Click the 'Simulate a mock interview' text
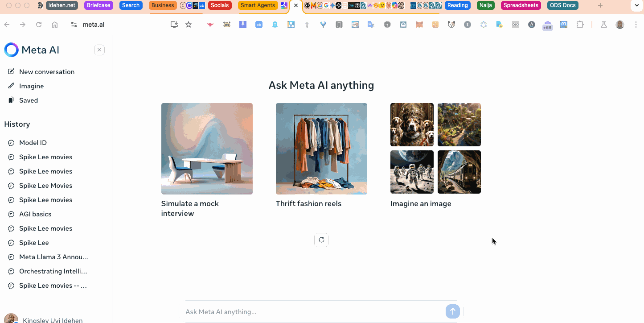The height and width of the screenshot is (323, 644). pyautogui.click(x=190, y=208)
